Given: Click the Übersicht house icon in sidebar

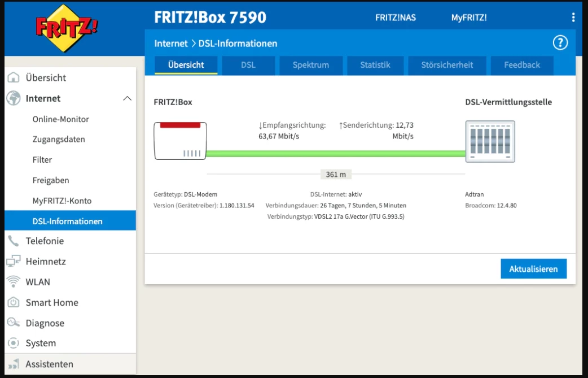Looking at the screenshot, I should click(14, 77).
